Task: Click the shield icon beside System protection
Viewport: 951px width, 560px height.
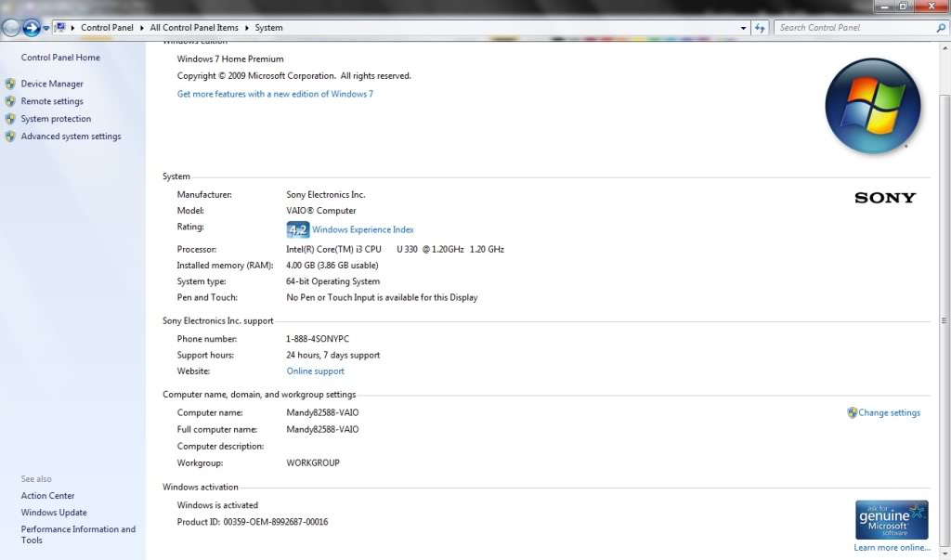Action: tap(10, 119)
